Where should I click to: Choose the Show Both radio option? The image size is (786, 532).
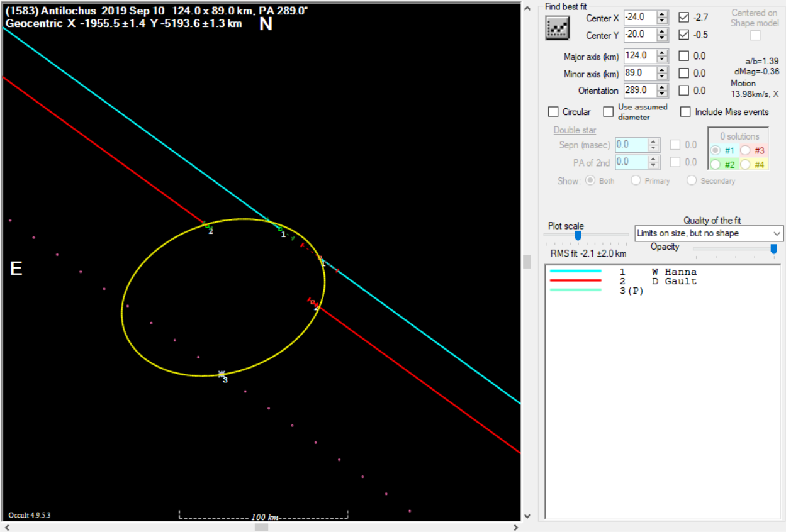pos(590,180)
